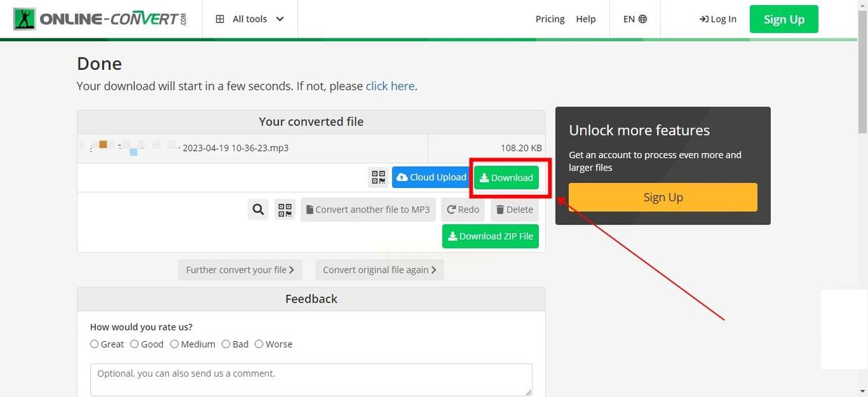Redo the conversion

point(463,210)
